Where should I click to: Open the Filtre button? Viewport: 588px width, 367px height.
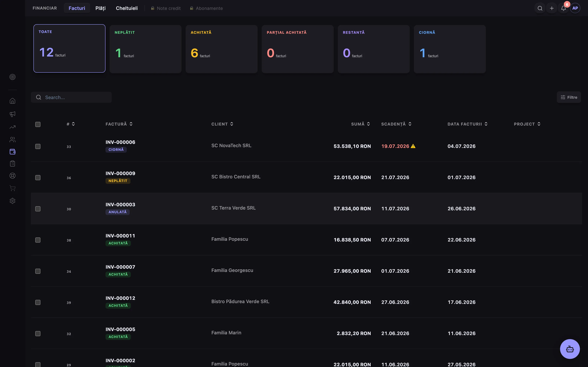click(x=569, y=97)
